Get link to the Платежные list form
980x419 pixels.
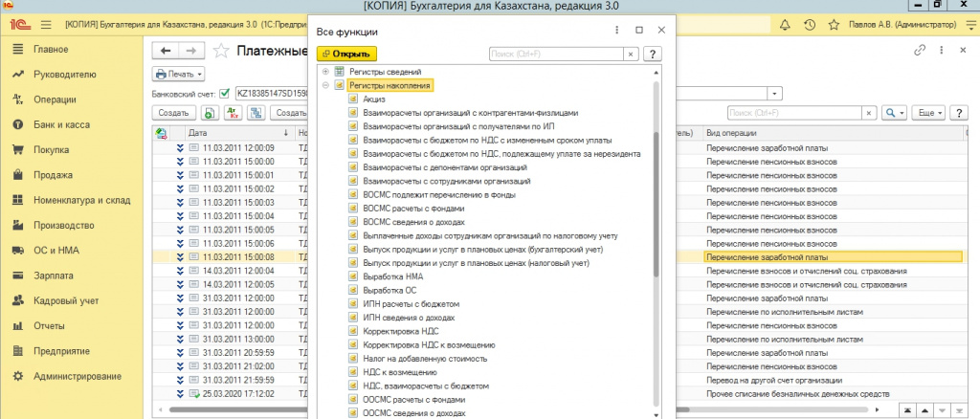(920, 51)
